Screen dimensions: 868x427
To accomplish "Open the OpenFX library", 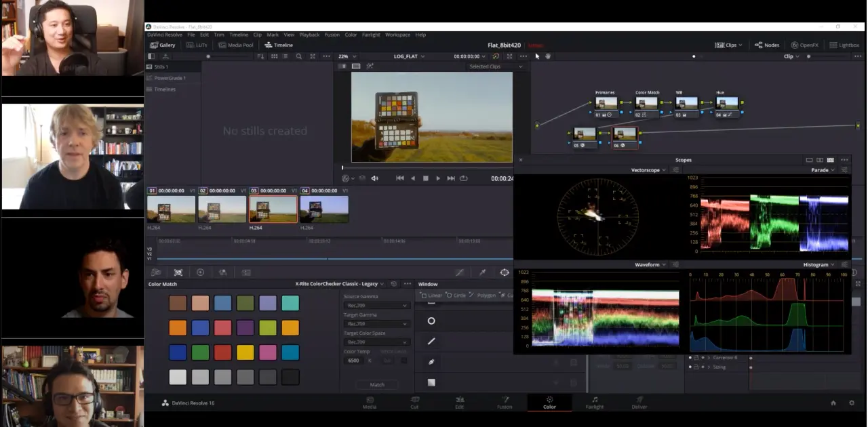I will pyautogui.click(x=804, y=45).
